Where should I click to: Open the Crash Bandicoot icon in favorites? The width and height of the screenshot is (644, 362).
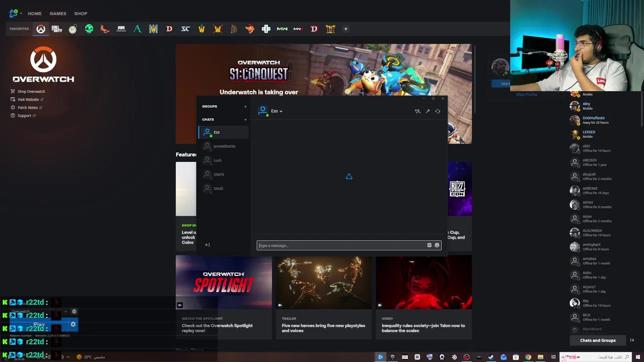[x=250, y=29]
